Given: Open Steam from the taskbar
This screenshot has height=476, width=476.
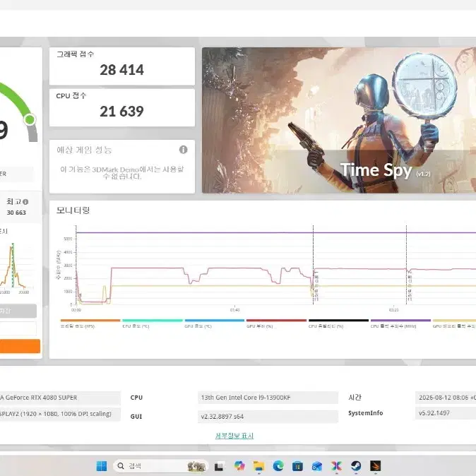Looking at the screenshot, I should coord(356,465).
